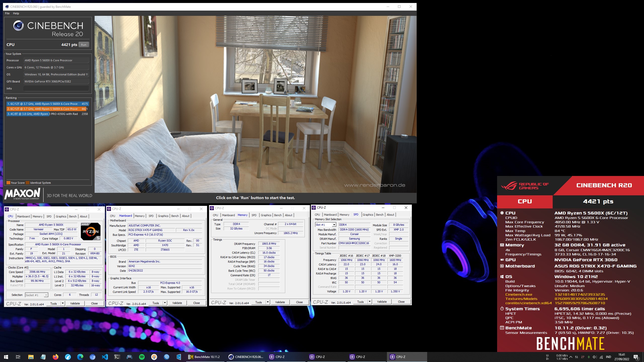Image resolution: width=644 pixels, height=362 pixels.
Task: Open the orange padlock VPN taskbar icon
Action: (154, 357)
